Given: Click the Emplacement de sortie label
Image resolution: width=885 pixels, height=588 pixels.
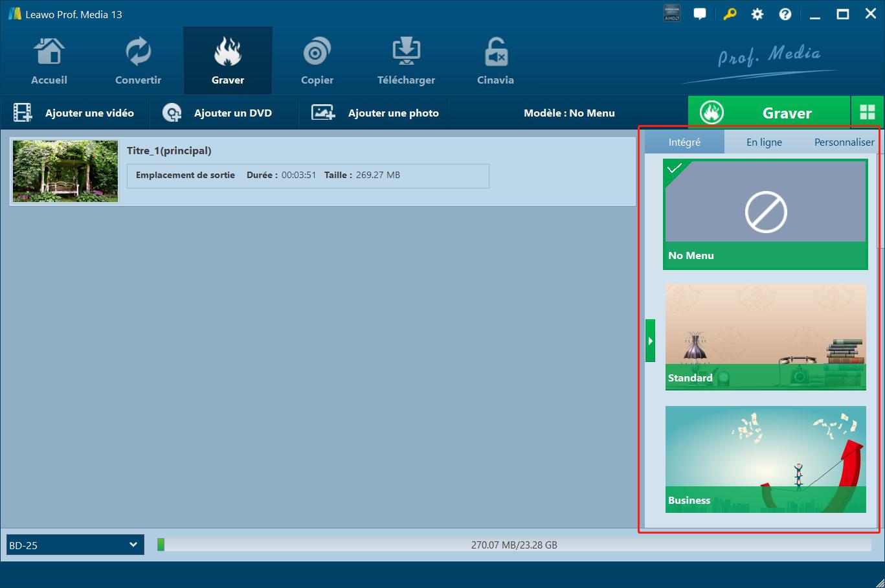Looking at the screenshot, I should click(x=185, y=175).
